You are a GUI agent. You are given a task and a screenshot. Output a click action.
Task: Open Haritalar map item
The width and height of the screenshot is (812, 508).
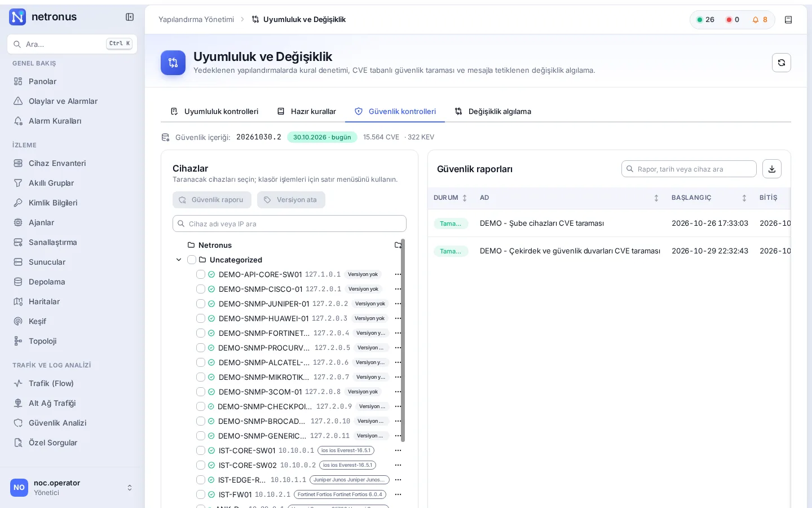44,301
